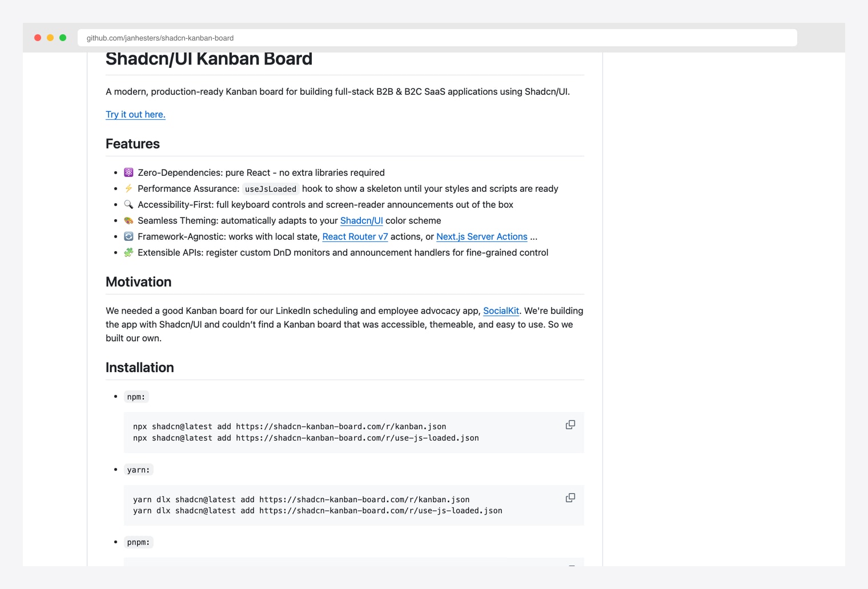Copy the yarn install commands
Viewport: 868px width, 589px height.
pyautogui.click(x=570, y=498)
